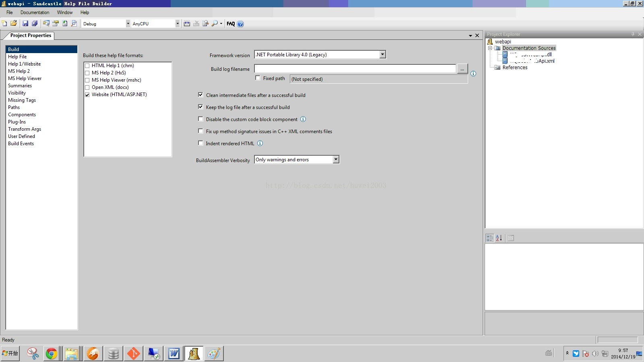
Task: Select the Api.xml documentation source file
Action: coord(532,61)
